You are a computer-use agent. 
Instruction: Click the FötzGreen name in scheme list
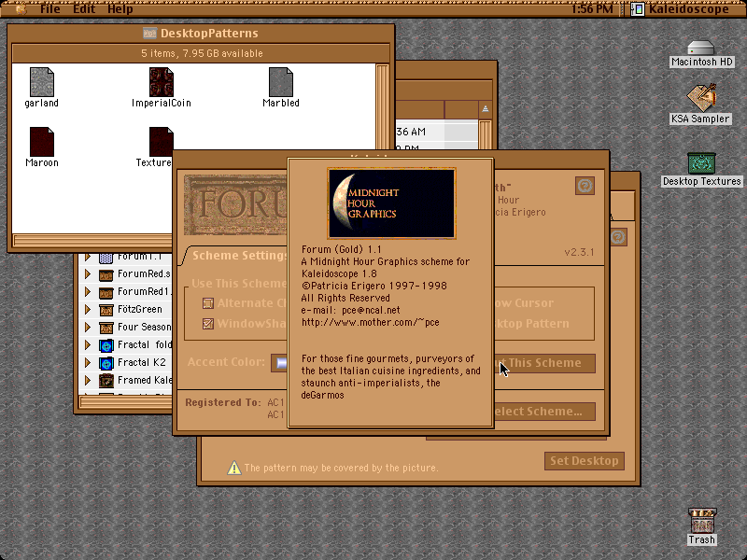coord(139,310)
